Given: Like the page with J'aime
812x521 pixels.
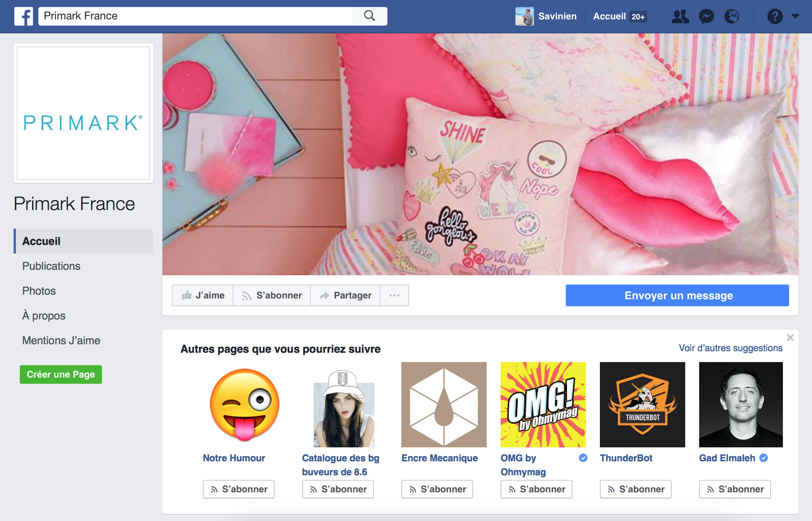Looking at the screenshot, I should (203, 295).
